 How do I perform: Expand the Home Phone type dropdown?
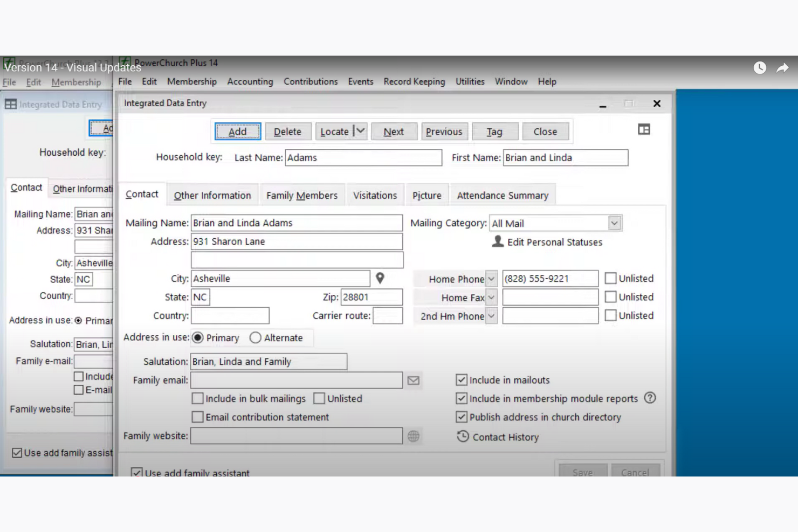pos(491,279)
